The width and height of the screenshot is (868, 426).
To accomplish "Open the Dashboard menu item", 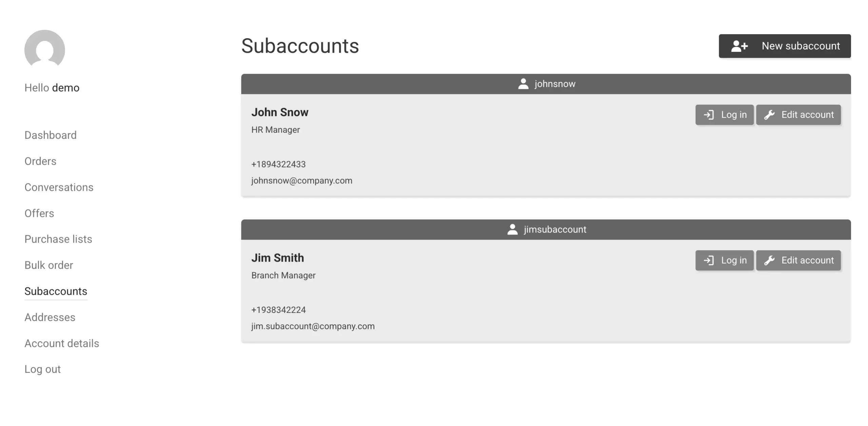I will [51, 135].
